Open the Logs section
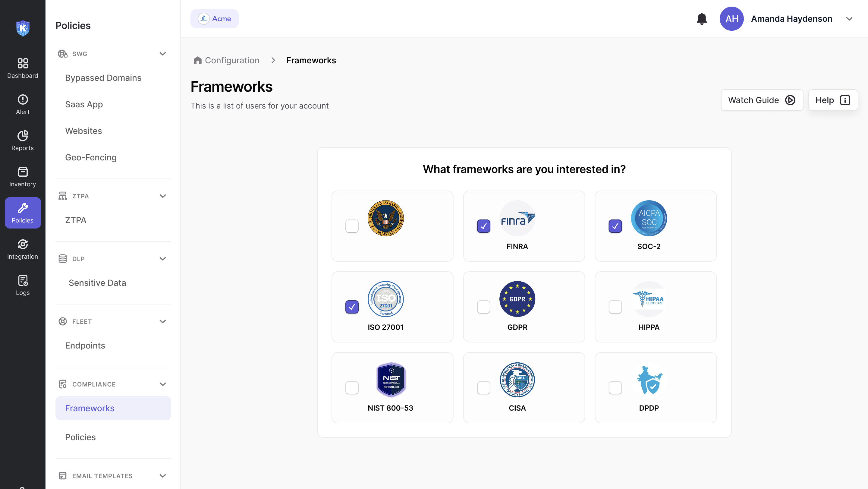 [x=23, y=285]
